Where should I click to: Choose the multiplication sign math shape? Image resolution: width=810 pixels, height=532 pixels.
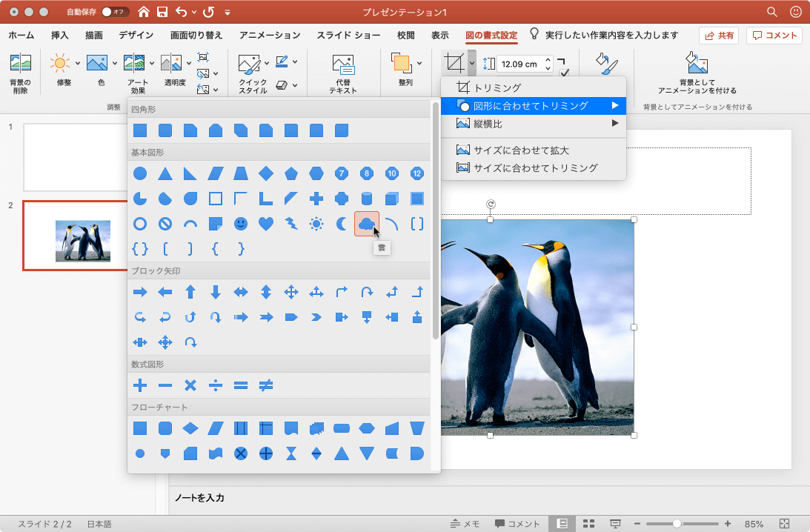point(190,385)
